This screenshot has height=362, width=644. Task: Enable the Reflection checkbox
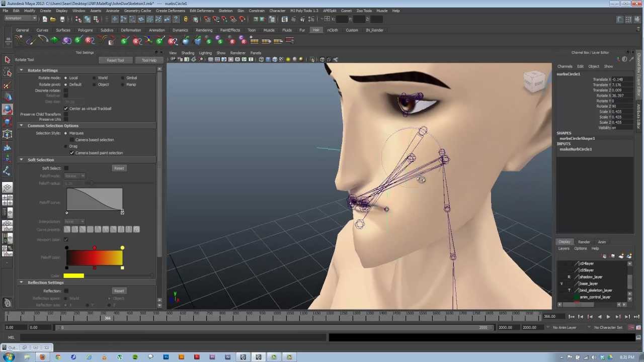[66, 291]
